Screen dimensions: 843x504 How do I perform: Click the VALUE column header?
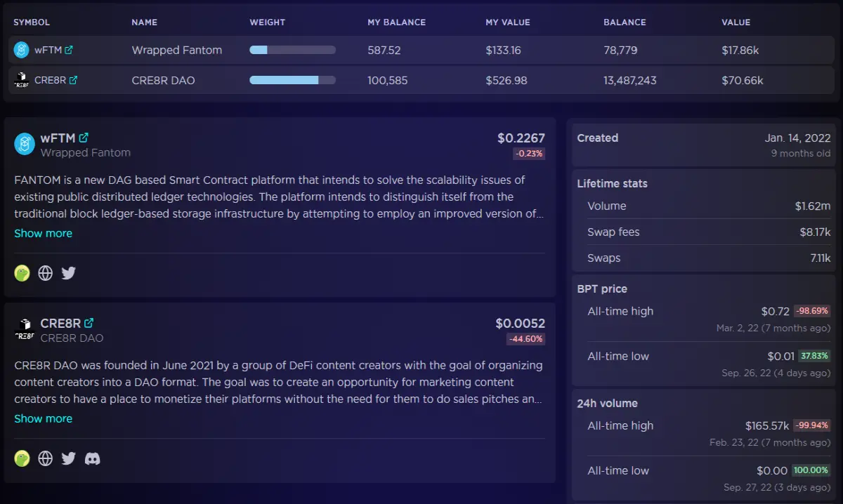coord(736,22)
